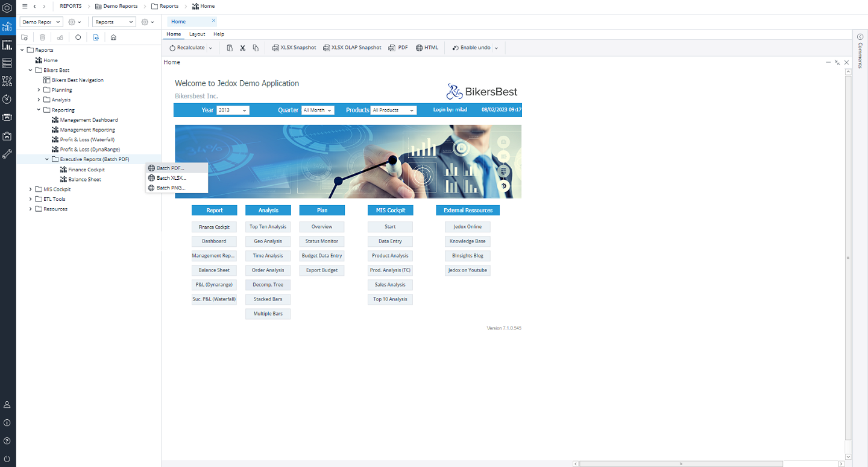Screen dimensions: 868x467
Task: Switch to the Layout ribbon tab
Action: [x=197, y=34]
